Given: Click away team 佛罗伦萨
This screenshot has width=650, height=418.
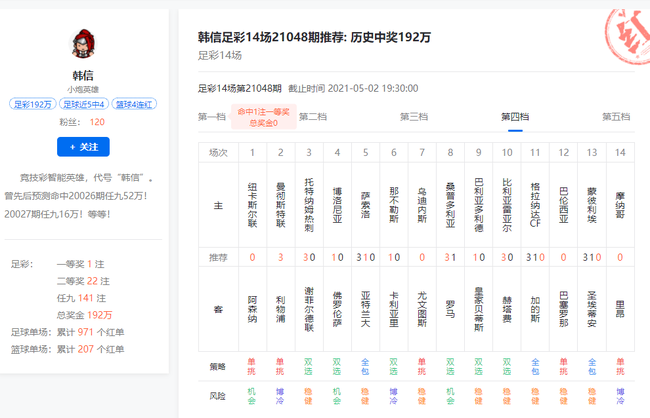Looking at the screenshot, I should [x=337, y=309].
